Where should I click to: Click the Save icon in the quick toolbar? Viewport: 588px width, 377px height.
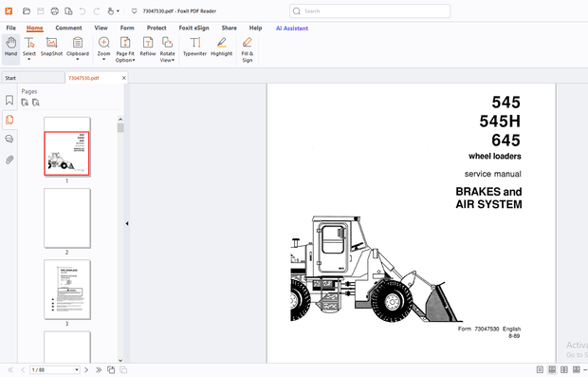41,11
